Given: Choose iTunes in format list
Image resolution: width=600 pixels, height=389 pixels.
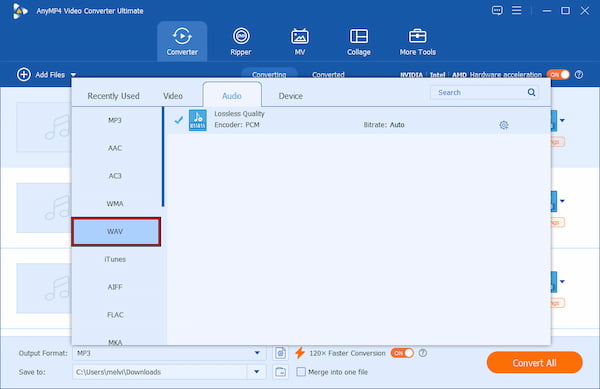Looking at the screenshot, I should point(115,259).
